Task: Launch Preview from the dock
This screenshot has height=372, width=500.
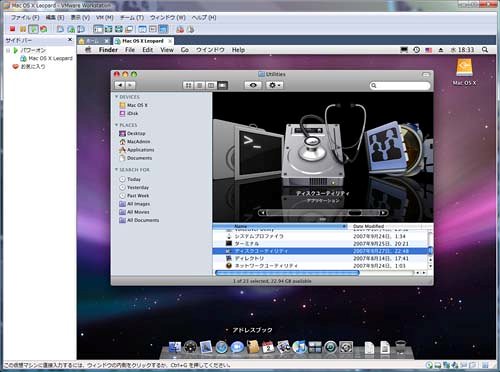Action: (x=284, y=347)
